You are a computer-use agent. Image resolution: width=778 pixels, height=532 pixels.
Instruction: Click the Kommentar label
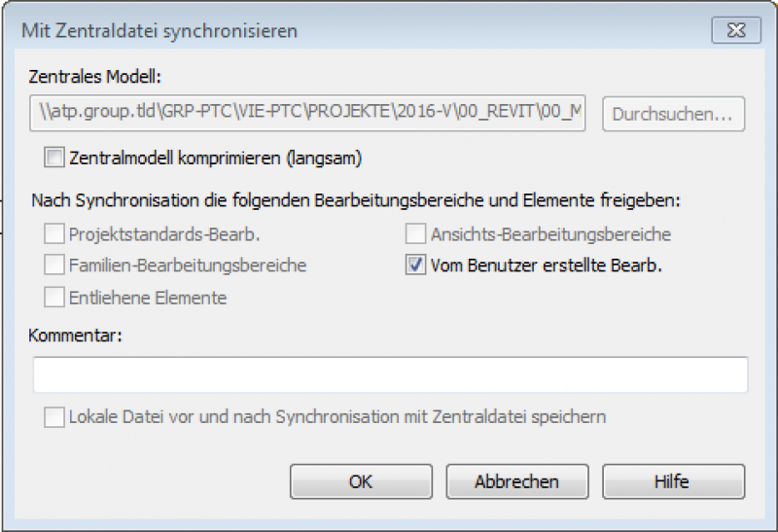click(x=74, y=336)
